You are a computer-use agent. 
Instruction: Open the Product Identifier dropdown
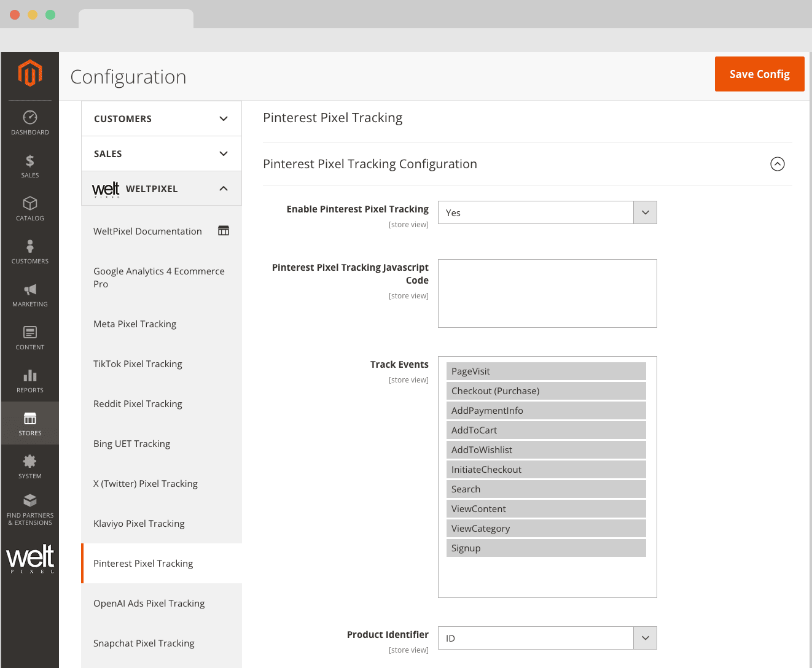click(x=547, y=638)
